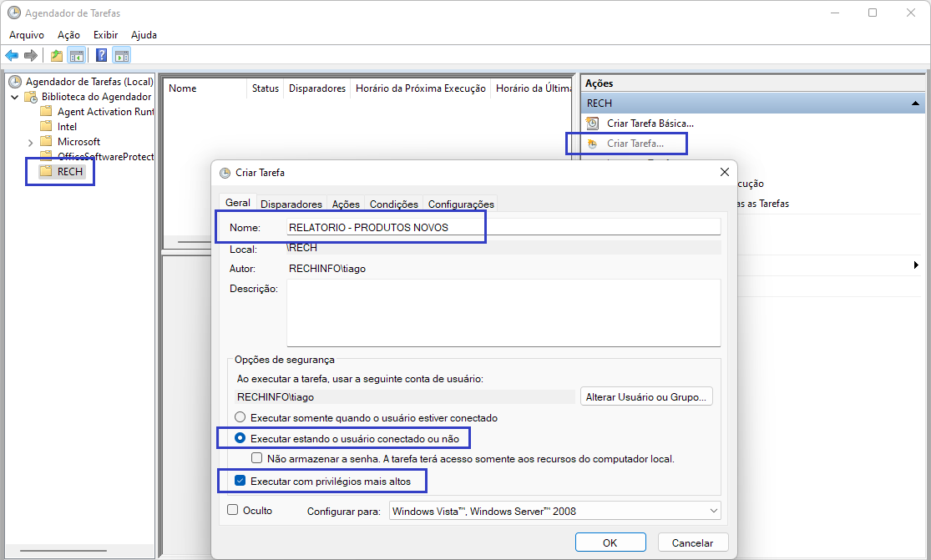This screenshot has width=931, height=560.
Task: Open the Ajuda menu
Action: pyautogui.click(x=144, y=35)
